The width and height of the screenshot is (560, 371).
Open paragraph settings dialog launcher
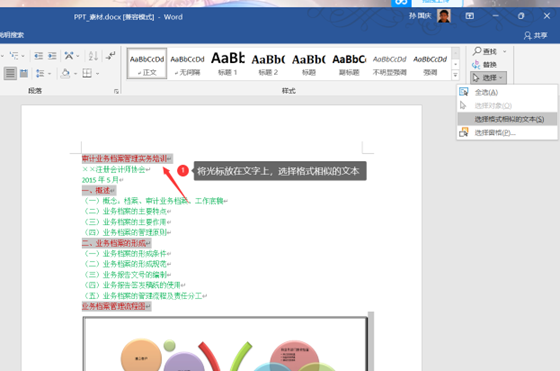click(x=116, y=91)
